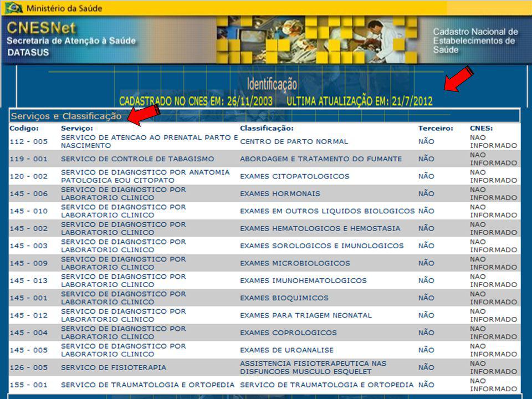Select code 120 - 002

click(x=28, y=176)
